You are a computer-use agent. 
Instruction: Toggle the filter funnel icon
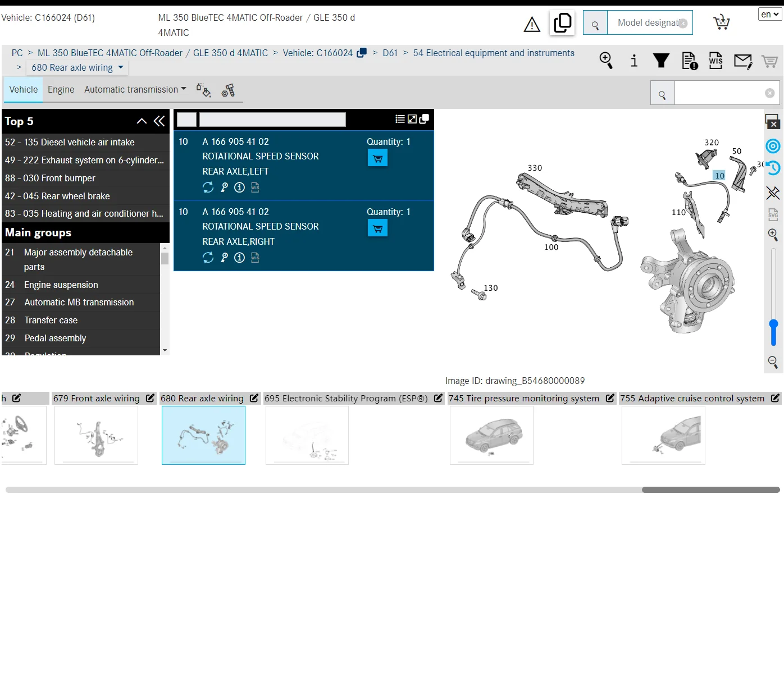[x=661, y=60]
